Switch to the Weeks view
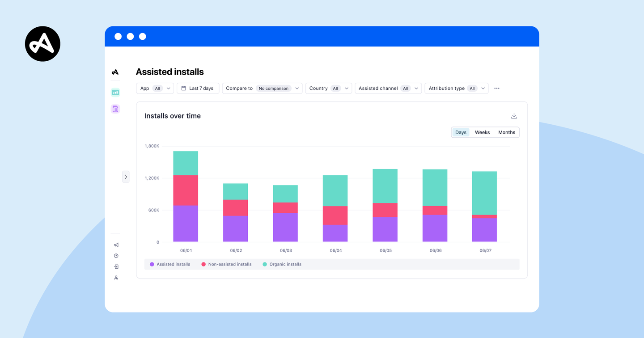 pyautogui.click(x=482, y=132)
